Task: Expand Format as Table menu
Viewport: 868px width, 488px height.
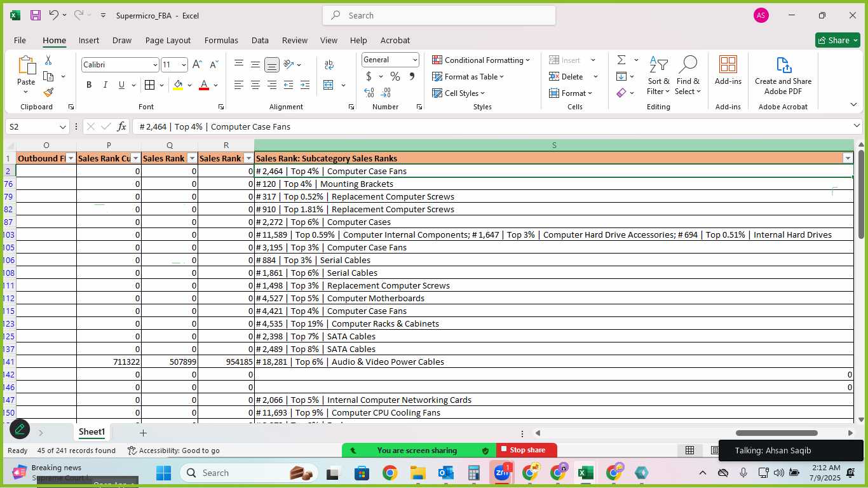Action: pos(468,76)
